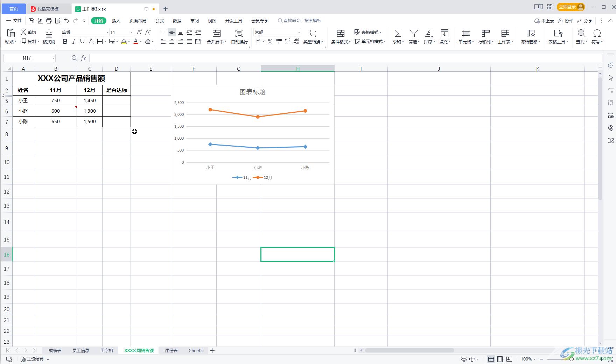Click the Freeze panes (冻结窗格) icon
The image size is (616, 364).
point(531,33)
